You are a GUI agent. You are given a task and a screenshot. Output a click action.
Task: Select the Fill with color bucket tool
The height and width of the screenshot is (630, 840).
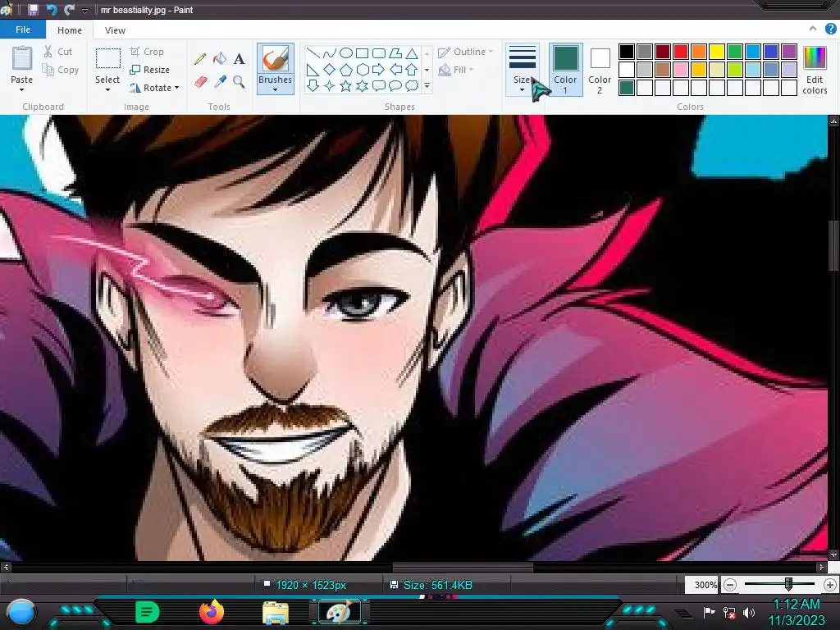pos(220,58)
